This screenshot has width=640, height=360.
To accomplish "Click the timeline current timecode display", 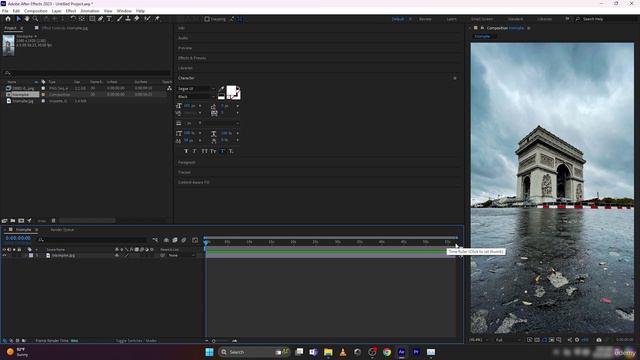I will pos(18,238).
